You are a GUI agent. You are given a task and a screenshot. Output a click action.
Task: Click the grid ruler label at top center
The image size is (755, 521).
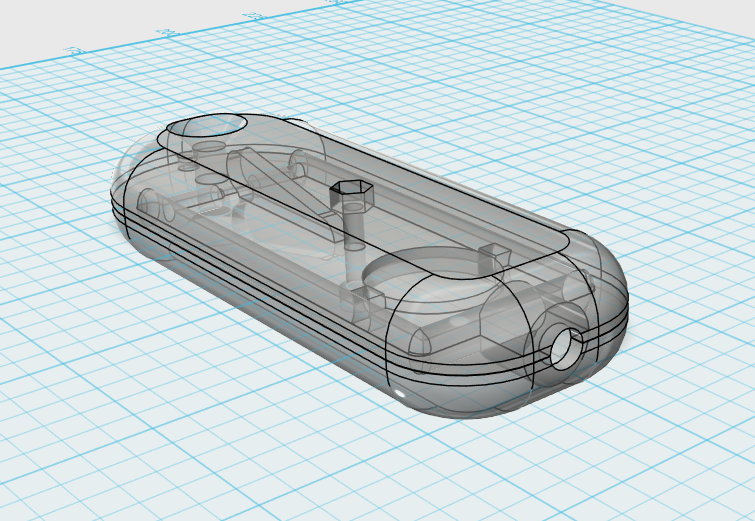point(252,16)
